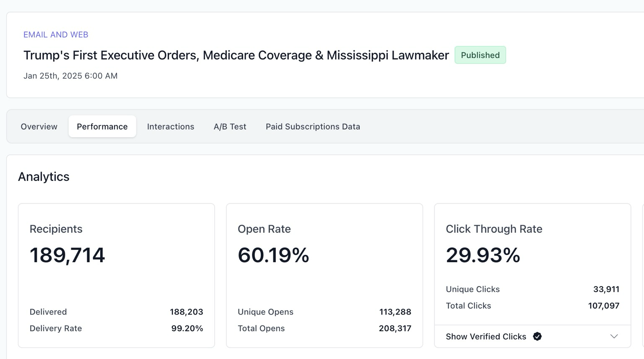Click the Unique Opens label

(265, 312)
